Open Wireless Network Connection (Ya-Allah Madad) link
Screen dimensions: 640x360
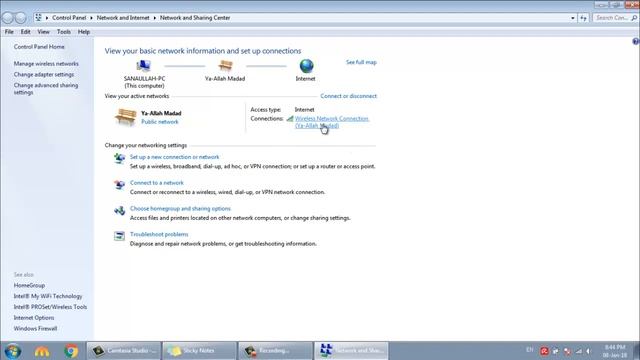click(331, 122)
